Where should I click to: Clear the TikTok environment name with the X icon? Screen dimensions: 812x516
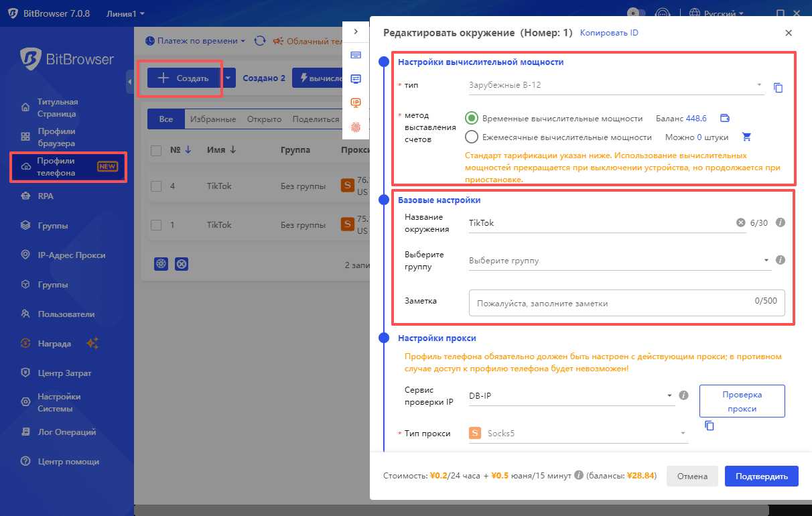click(x=740, y=223)
